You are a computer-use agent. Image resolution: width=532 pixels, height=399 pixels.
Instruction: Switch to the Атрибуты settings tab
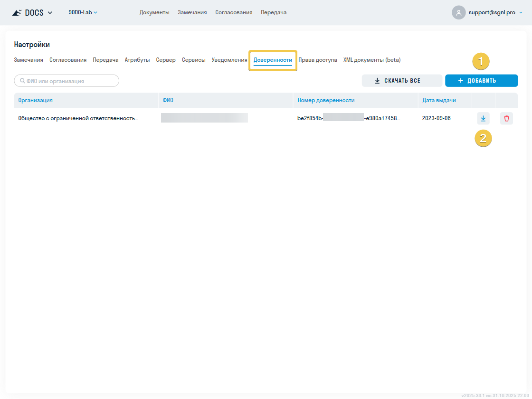137,60
